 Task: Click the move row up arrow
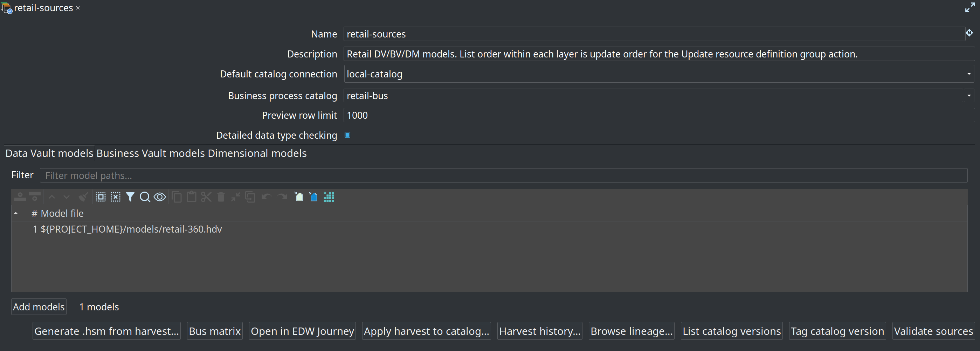coord(52,197)
